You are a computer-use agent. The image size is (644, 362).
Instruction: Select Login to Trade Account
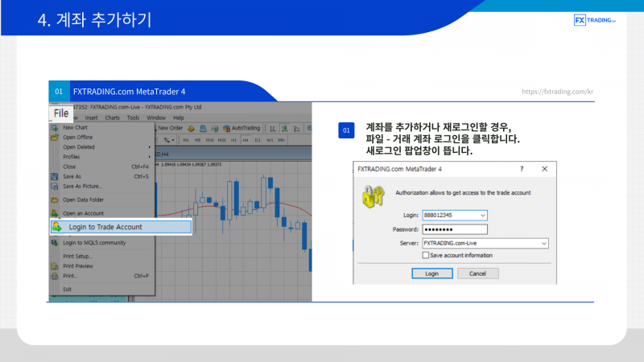click(x=122, y=227)
